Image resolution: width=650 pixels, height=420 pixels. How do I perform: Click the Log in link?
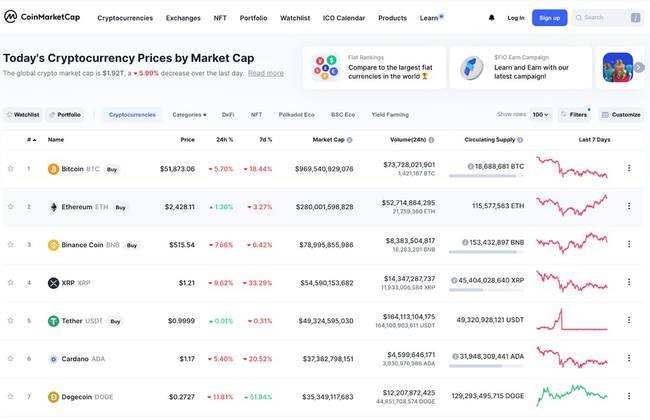click(515, 18)
